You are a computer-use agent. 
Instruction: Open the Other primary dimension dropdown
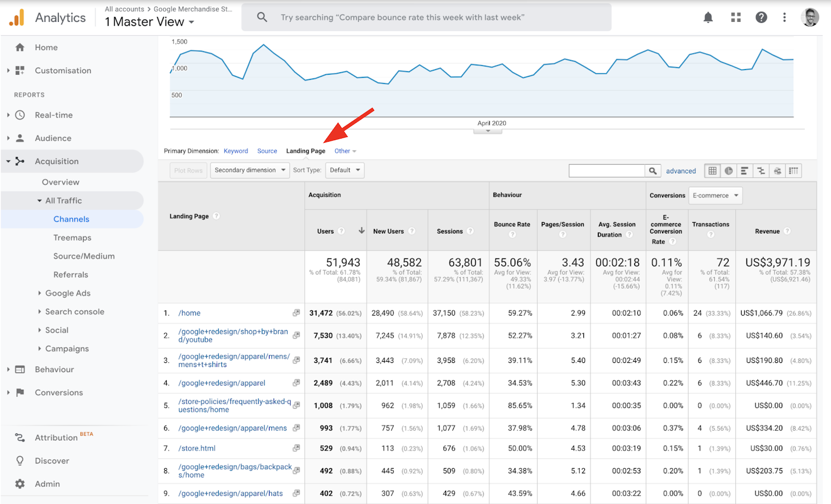(345, 151)
